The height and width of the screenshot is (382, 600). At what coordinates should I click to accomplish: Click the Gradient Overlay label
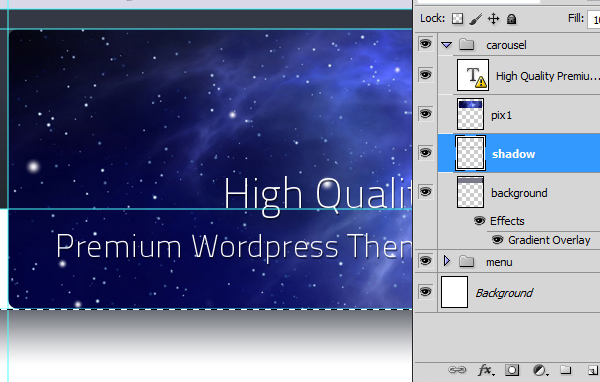pyautogui.click(x=549, y=240)
